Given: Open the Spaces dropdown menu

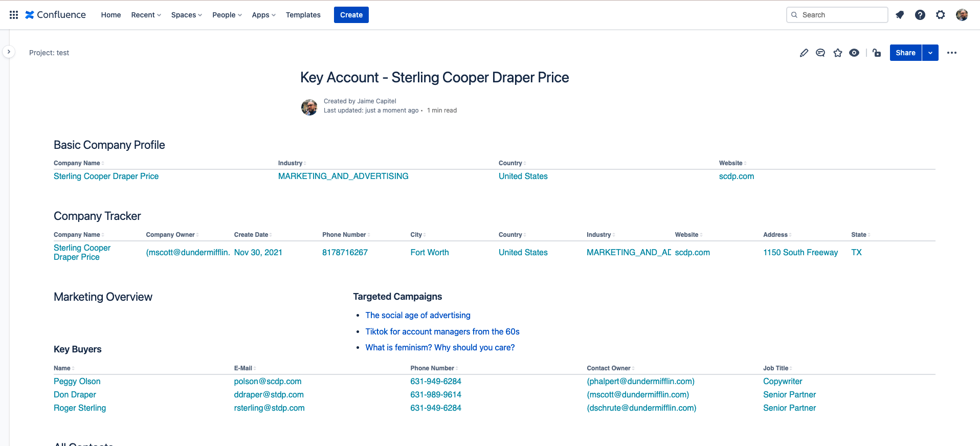Looking at the screenshot, I should (187, 15).
